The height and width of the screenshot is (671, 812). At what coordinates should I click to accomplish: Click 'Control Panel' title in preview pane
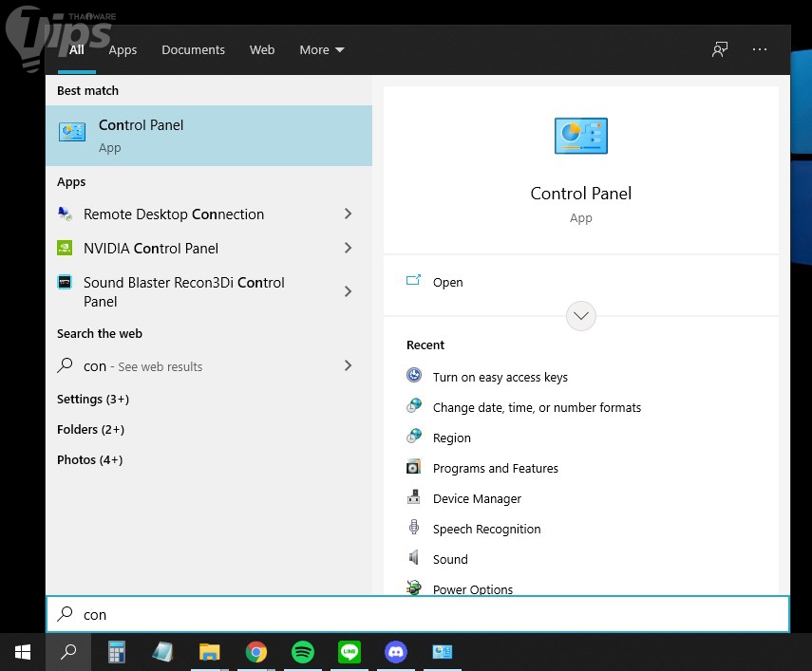580,193
